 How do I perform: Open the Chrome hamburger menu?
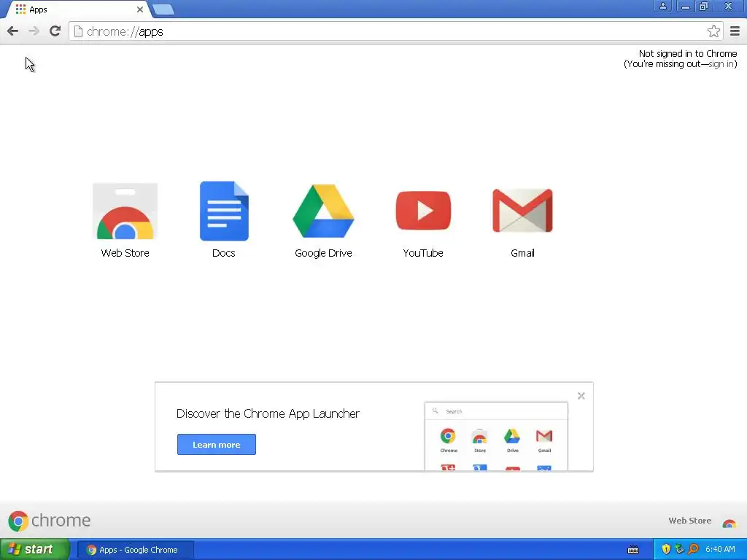(x=735, y=31)
